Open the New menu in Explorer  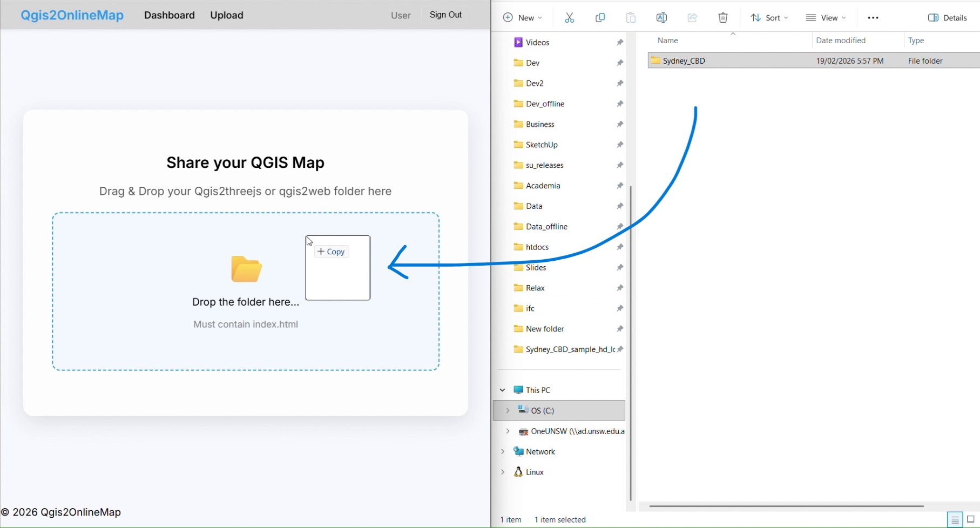[522, 17]
